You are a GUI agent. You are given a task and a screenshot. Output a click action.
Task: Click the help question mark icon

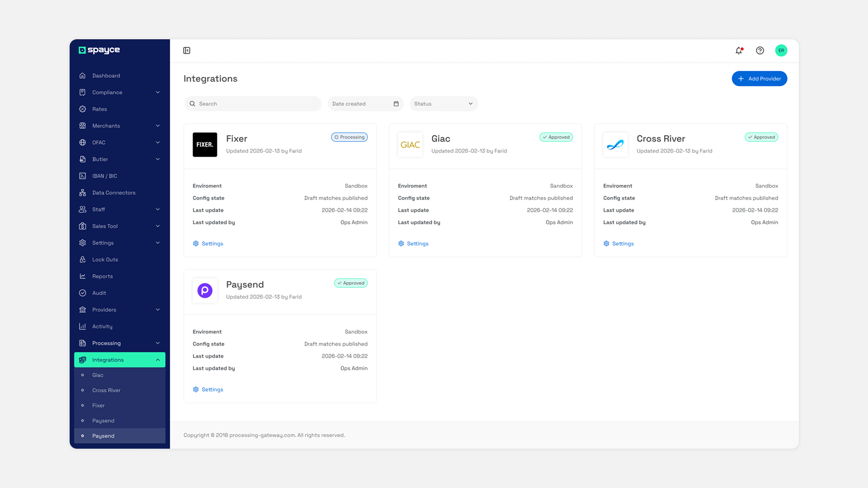coord(760,51)
